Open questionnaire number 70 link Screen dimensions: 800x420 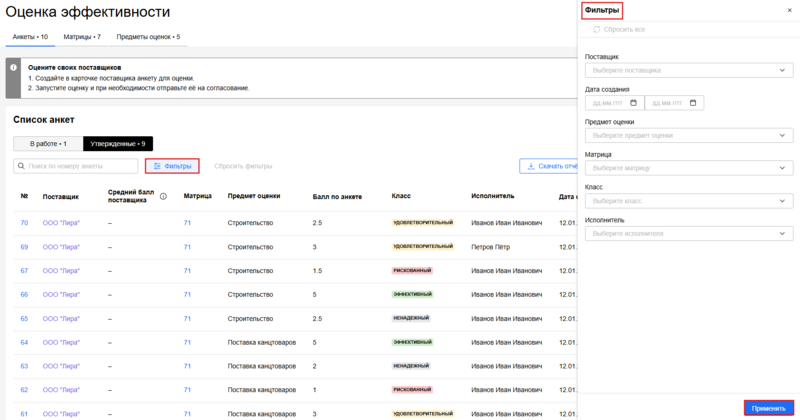(x=24, y=222)
